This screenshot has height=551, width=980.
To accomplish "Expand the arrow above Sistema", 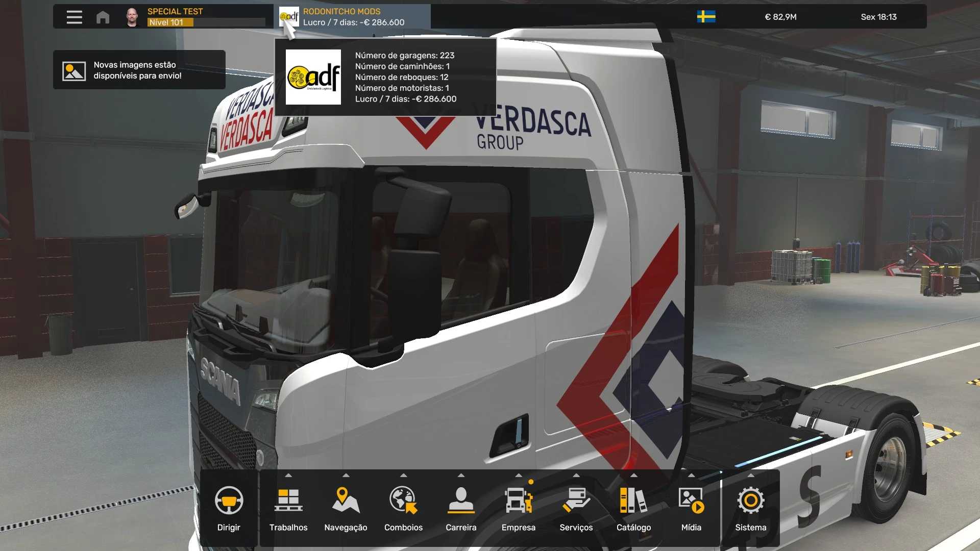I will [751, 475].
